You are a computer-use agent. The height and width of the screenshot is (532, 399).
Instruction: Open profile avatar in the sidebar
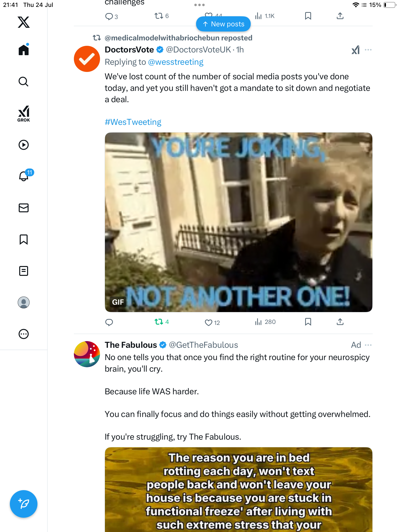(x=24, y=302)
